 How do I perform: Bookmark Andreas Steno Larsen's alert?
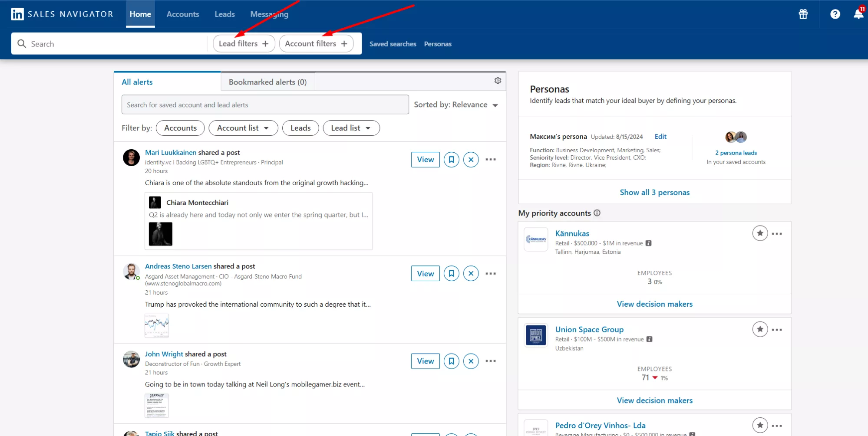[x=451, y=273]
